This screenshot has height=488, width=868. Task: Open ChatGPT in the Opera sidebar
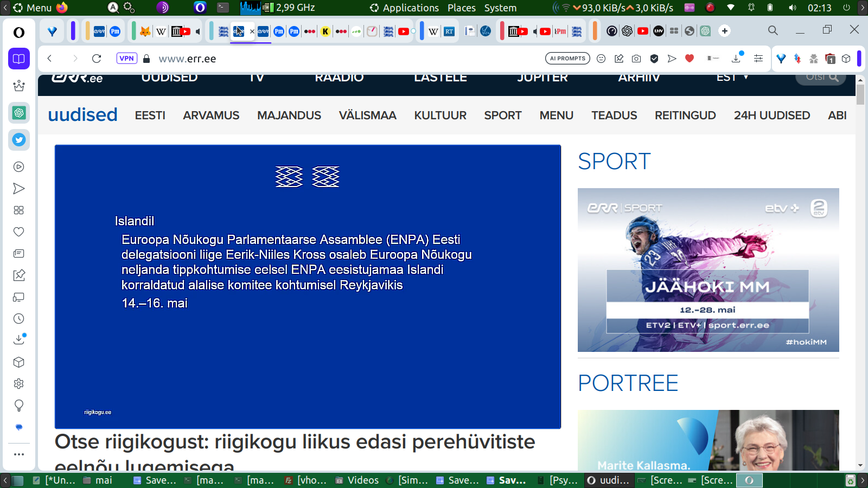click(19, 113)
